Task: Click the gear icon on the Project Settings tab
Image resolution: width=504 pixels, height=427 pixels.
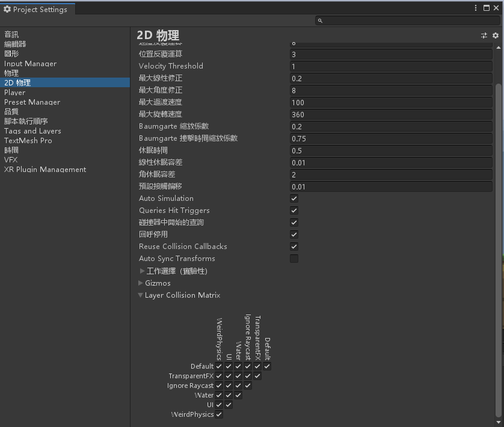Action: coord(7,9)
